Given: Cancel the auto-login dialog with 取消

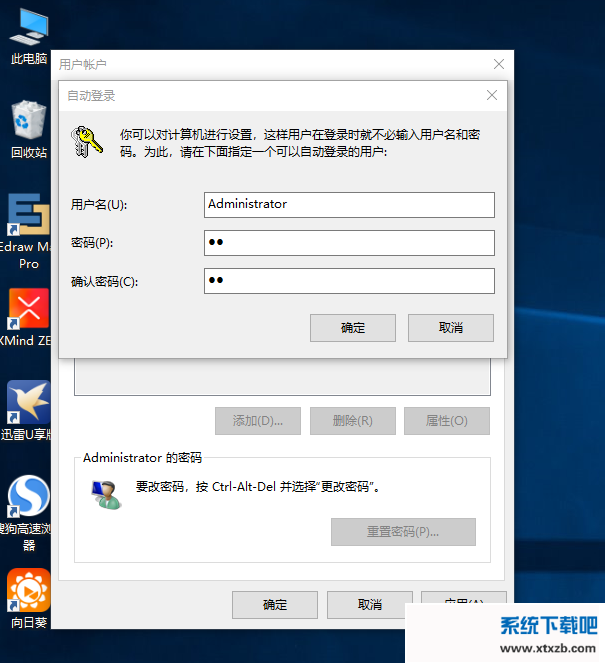Looking at the screenshot, I should coord(451,328).
